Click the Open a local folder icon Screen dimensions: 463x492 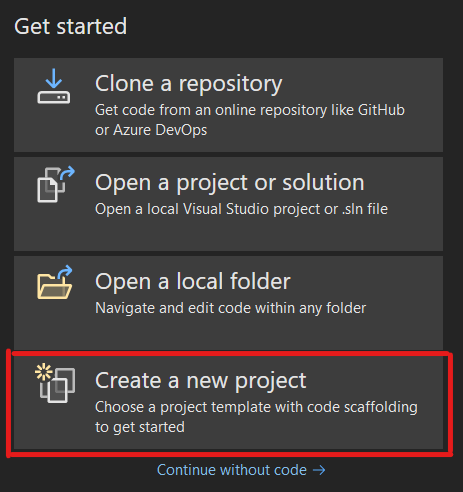(x=55, y=282)
